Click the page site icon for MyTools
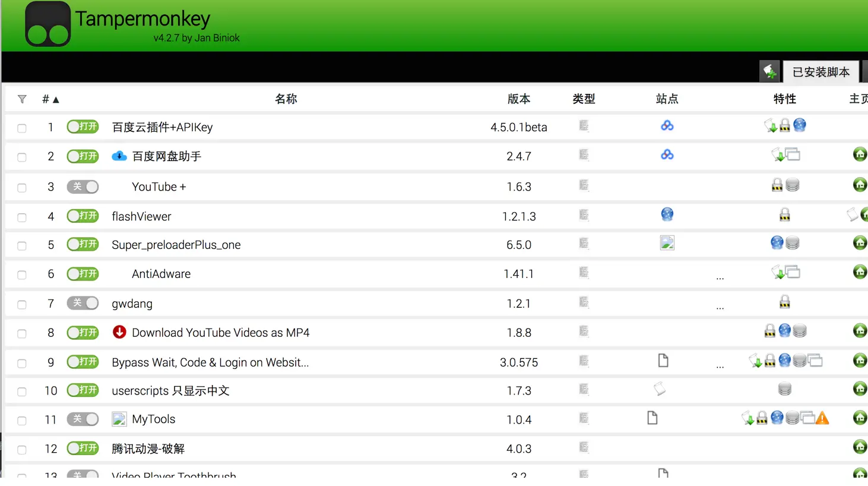 [x=652, y=418]
